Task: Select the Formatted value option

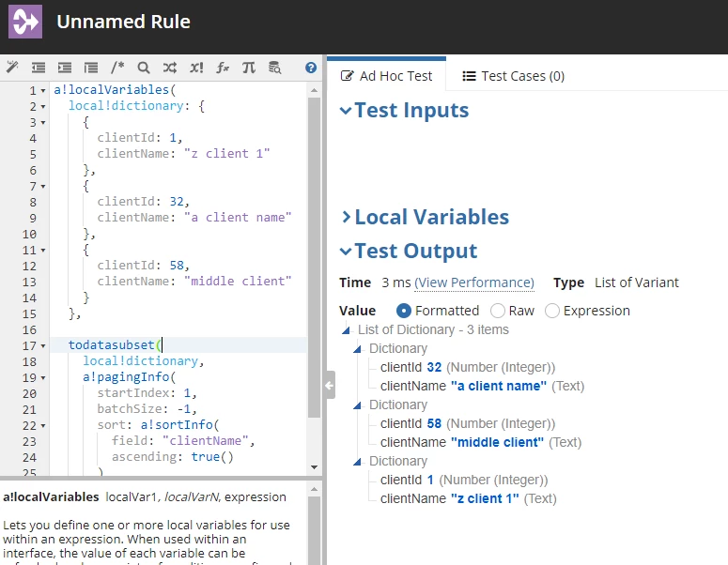Action: (x=404, y=311)
